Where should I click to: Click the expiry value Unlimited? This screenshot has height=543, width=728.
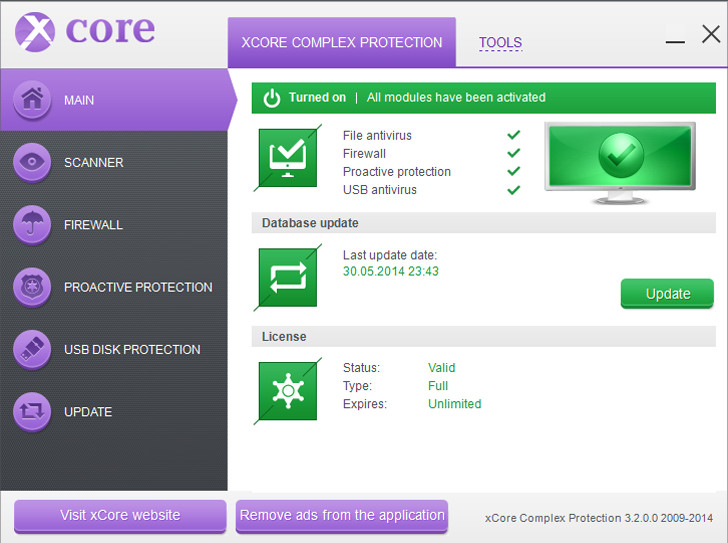coord(455,404)
